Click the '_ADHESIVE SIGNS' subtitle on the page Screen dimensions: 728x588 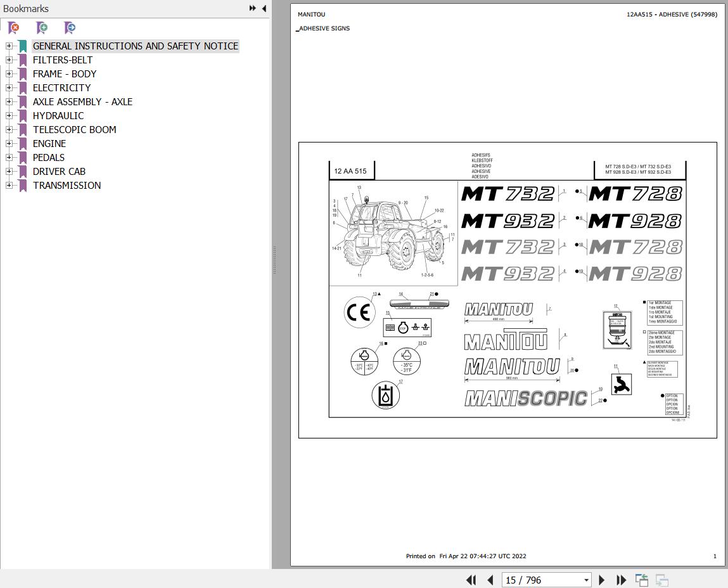[323, 29]
